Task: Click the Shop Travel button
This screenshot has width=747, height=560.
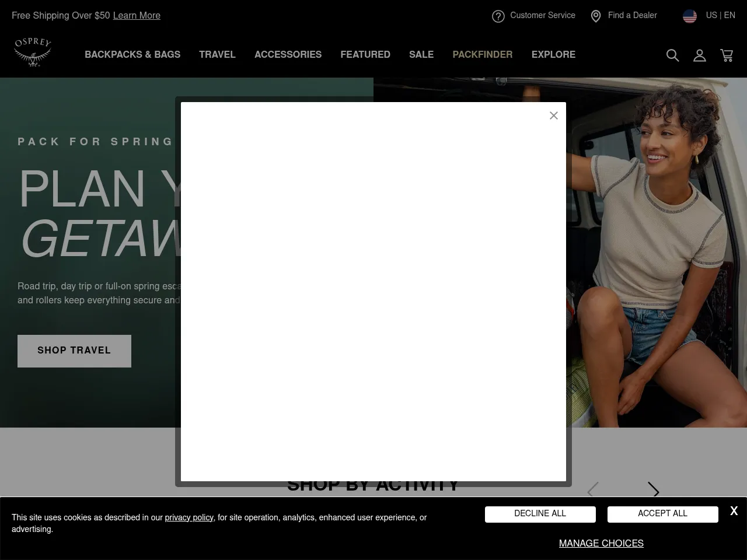Action: pos(74,351)
